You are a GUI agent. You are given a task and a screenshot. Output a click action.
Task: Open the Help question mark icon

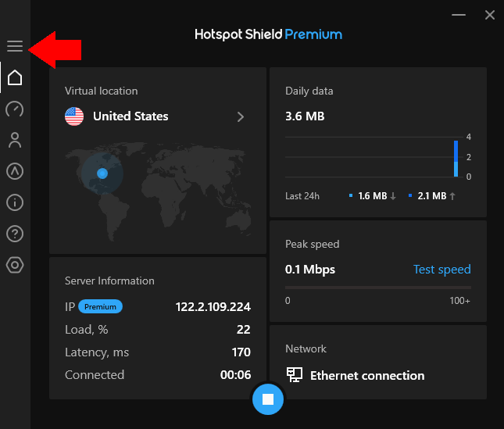coord(15,234)
